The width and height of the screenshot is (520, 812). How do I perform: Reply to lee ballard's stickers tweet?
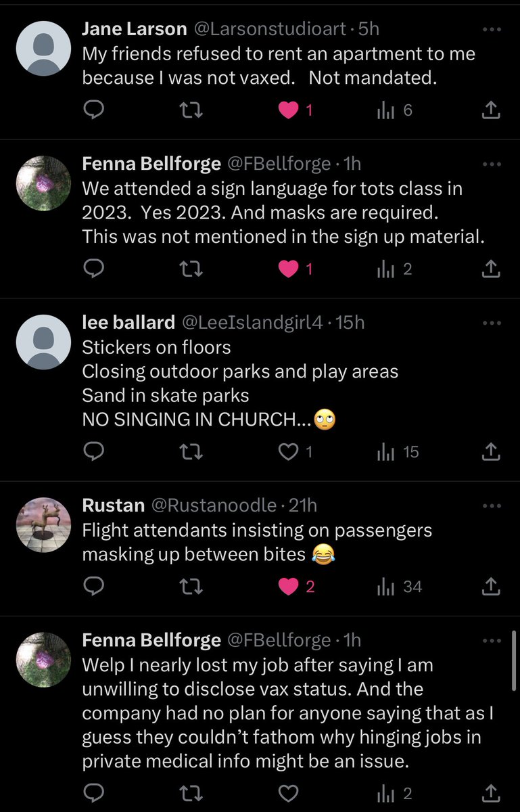tap(93, 451)
